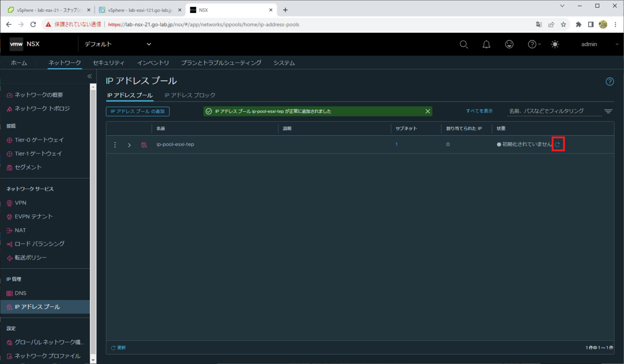This screenshot has height=364, width=624.
Task: Open プランとトラブルシューティング tab
Action: click(x=221, y=63)
